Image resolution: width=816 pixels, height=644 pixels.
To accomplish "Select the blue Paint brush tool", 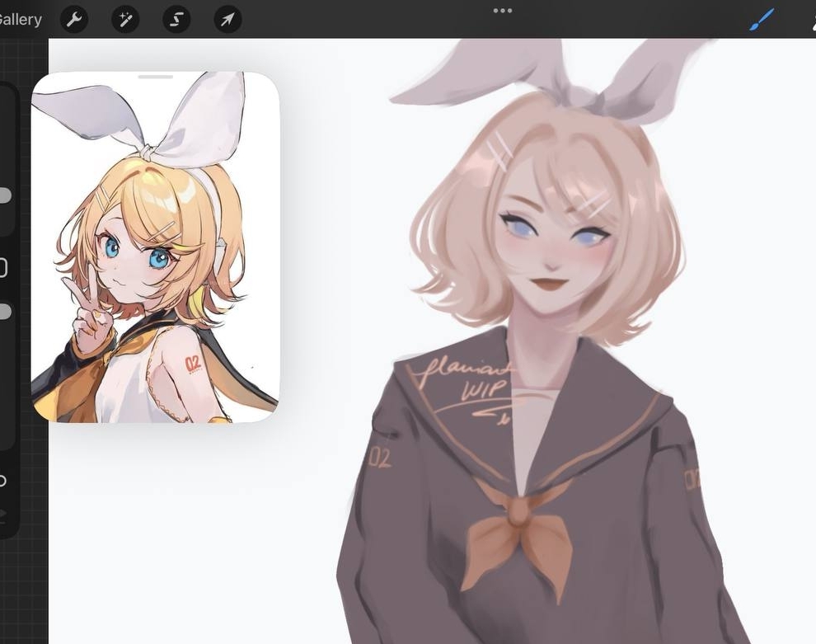I will click(x=762, y=20).
